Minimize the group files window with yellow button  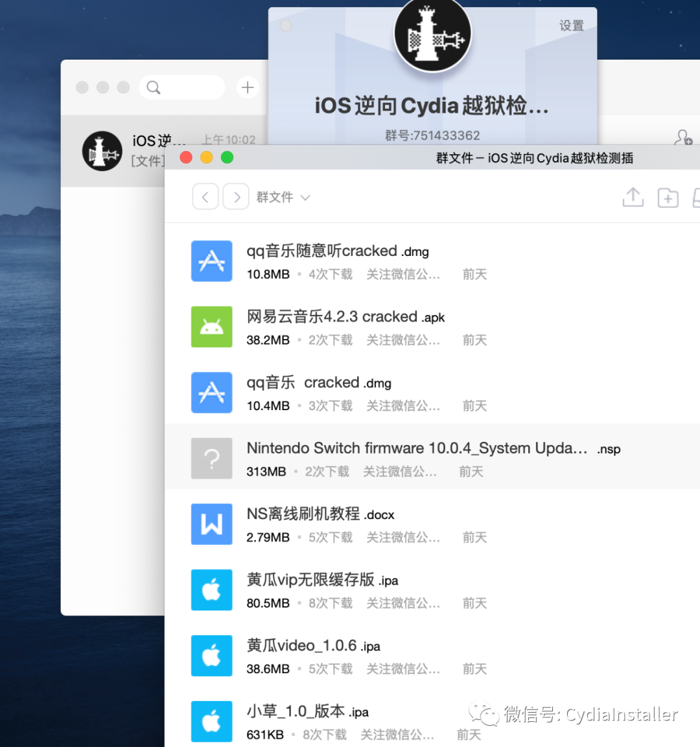tap(206, 157)
